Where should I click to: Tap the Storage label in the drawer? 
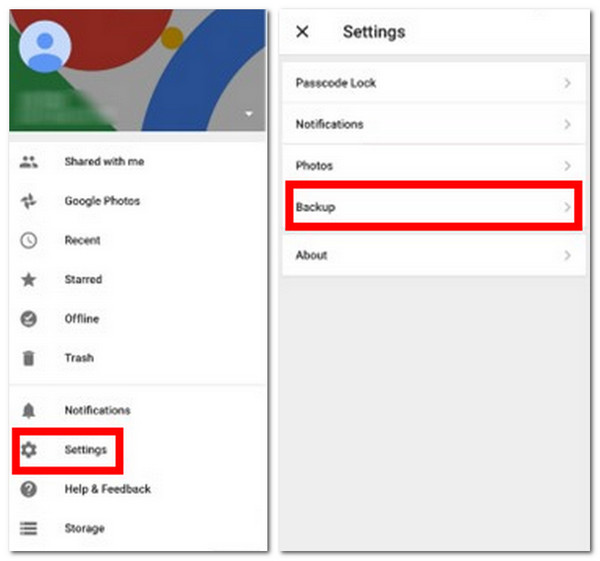[x=84, y=528]
